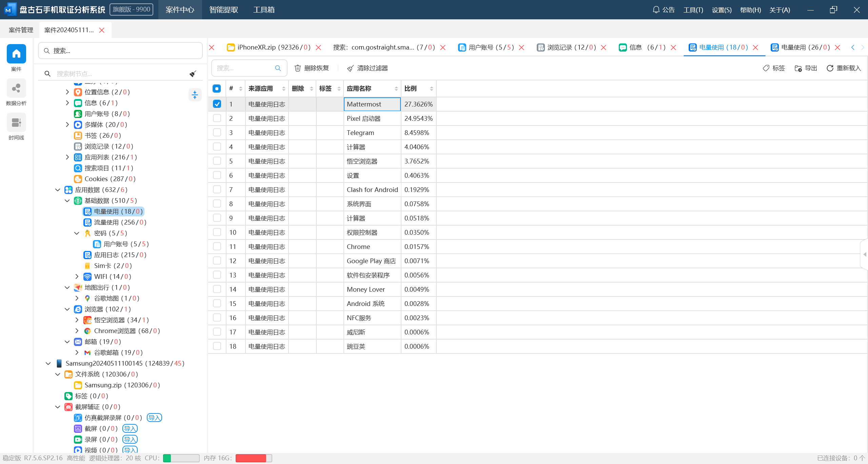Open the 数据分析 sidebar icon
Viewport: 868px width, 464px height.
click(x=16, y=89)
